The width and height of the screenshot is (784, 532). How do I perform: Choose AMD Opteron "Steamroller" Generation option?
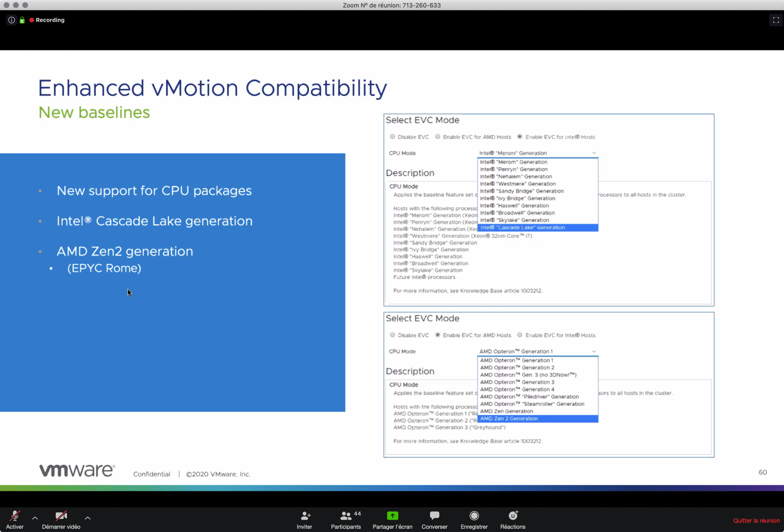[x=538, y=404]
